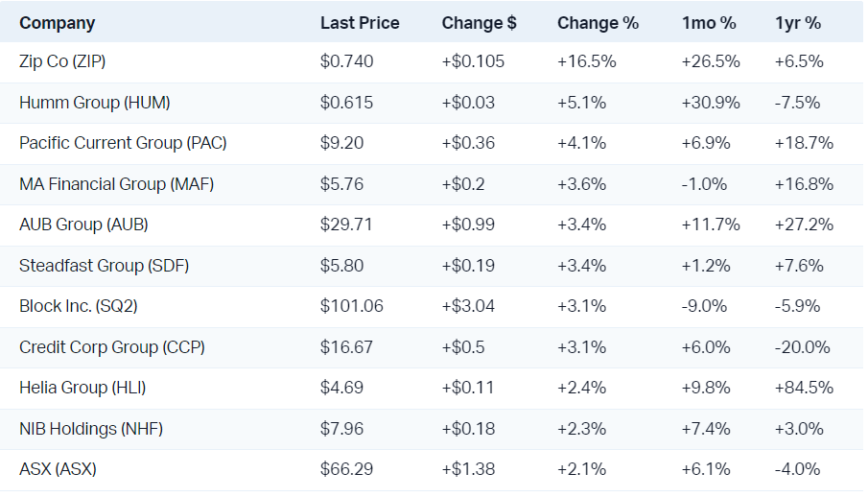Viewport: 868px width, 497px height.
Task: Open Credit Corp Group (CCP) link
Action: point(111,347)
